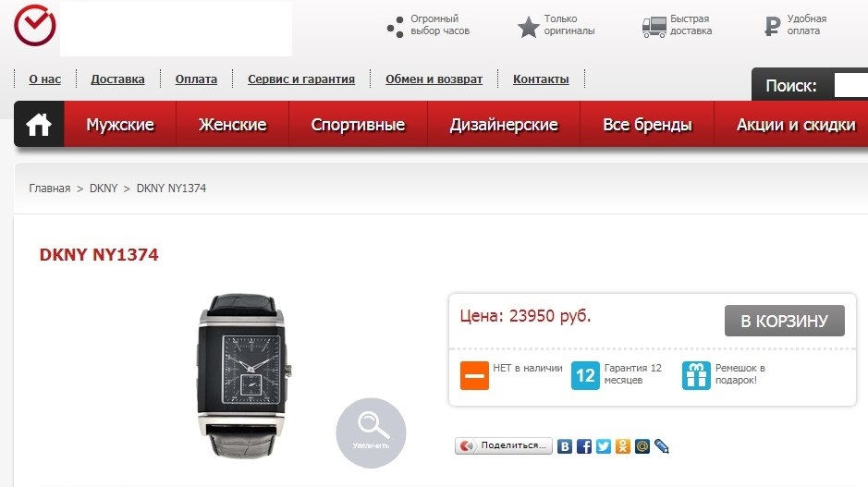Click the Поделиться share button
The height and width of the screenshot is (487, 868).
tap(504, 445)
